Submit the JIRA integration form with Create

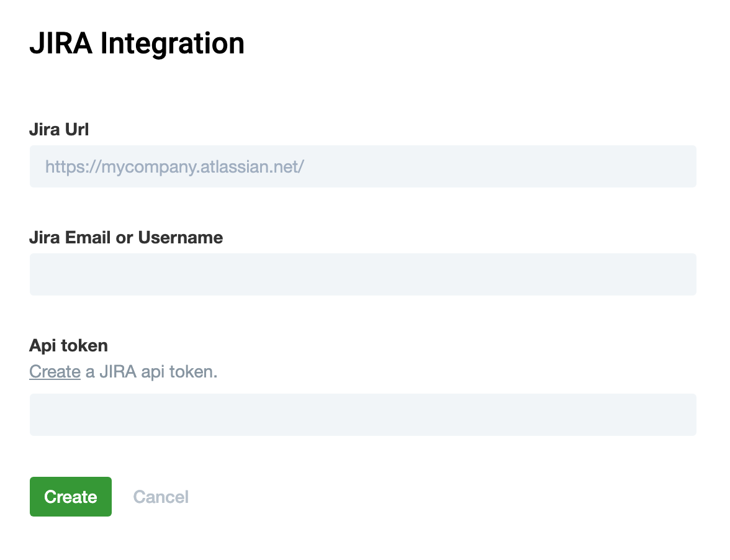71,497
